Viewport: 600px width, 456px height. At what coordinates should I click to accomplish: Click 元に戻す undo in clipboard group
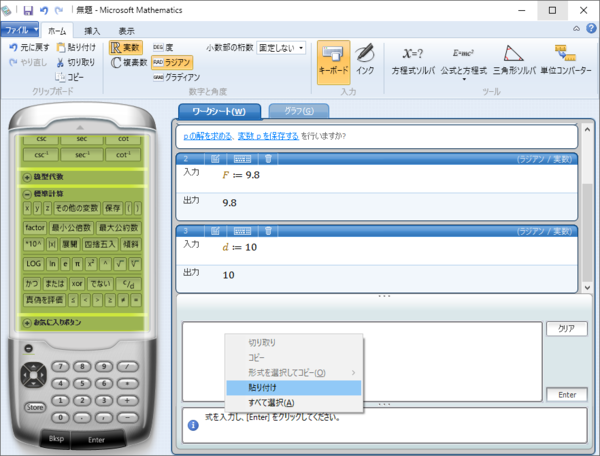tap(29, 47)
